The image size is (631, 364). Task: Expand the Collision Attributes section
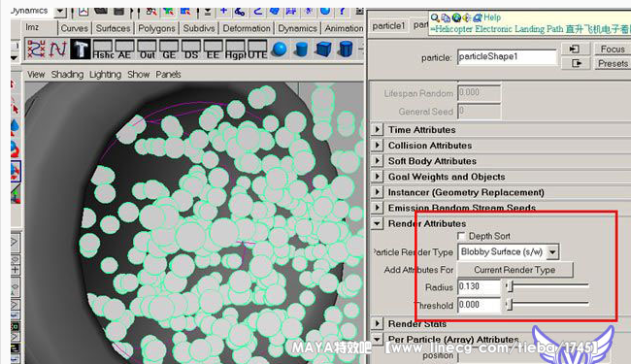[377, 146]
